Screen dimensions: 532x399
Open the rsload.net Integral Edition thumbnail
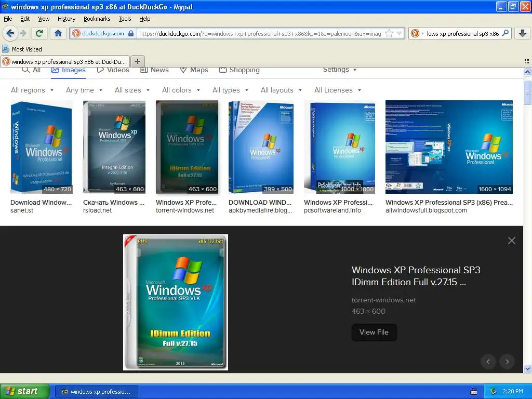(114, 147)
